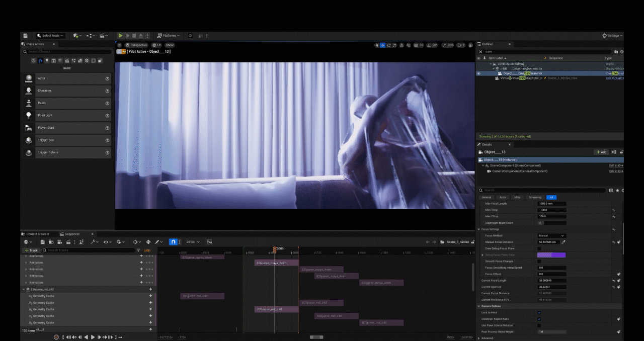
Task: Switch to the Sequencer tab
Action: (69, 234)
